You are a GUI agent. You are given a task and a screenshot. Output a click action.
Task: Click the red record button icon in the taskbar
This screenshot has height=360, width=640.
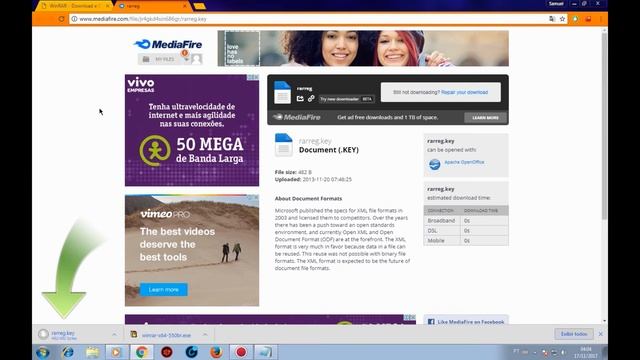[x=241, y=352]
